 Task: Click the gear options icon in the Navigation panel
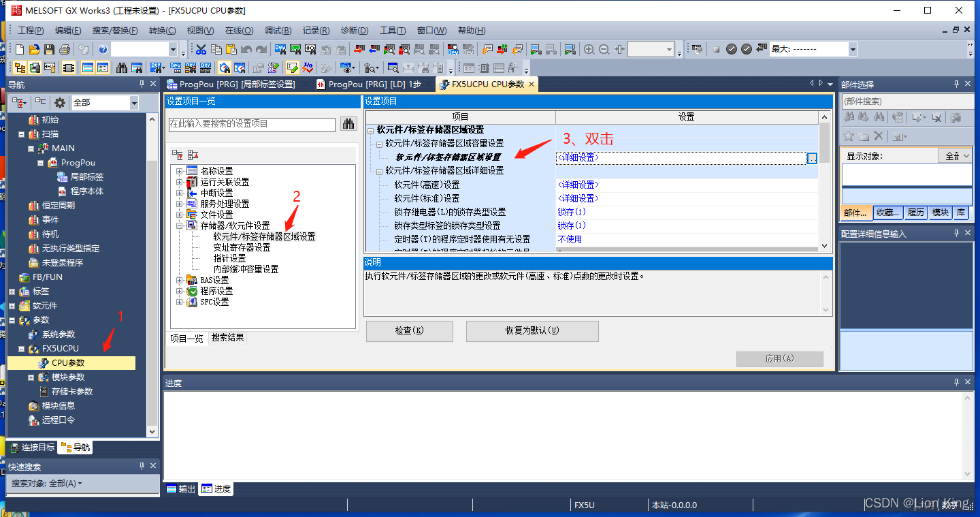(x=60, y=103)
